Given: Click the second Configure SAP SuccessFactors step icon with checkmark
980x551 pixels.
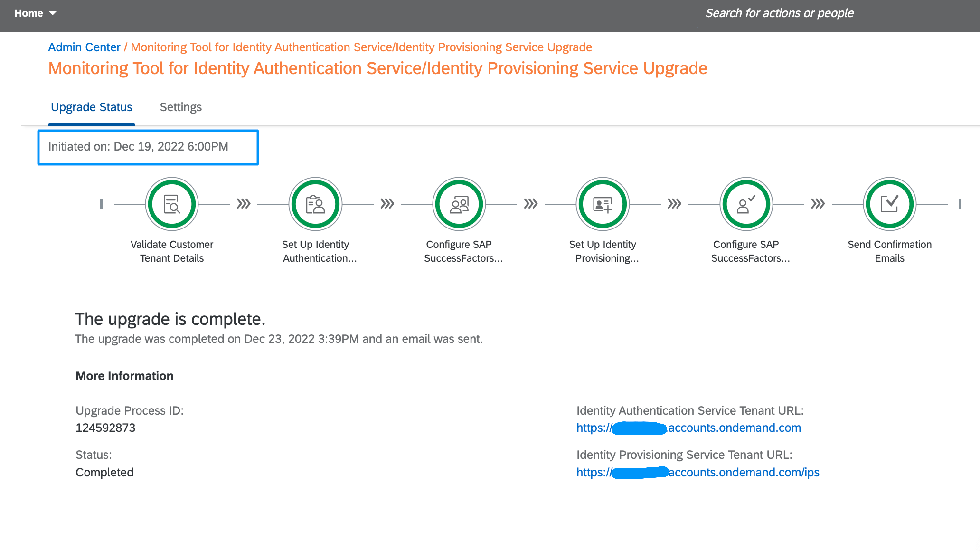Looking at the screenshot, I should point(746,204).
